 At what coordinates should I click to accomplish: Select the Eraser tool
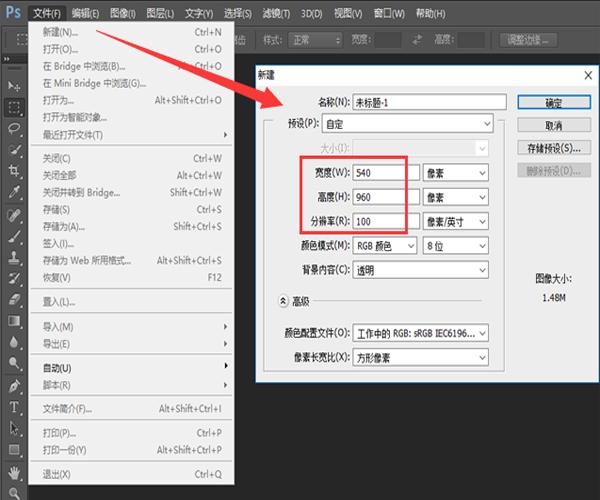tap(15, 299)
